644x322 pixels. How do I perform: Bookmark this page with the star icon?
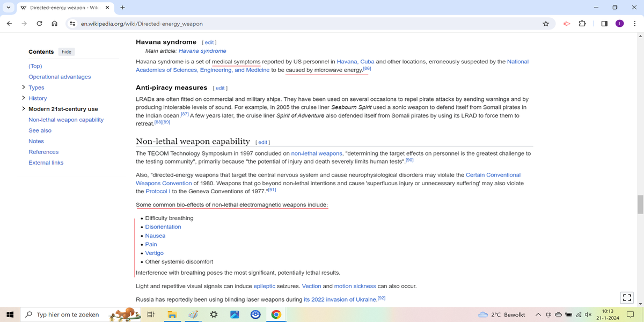[x=546, y=24]
